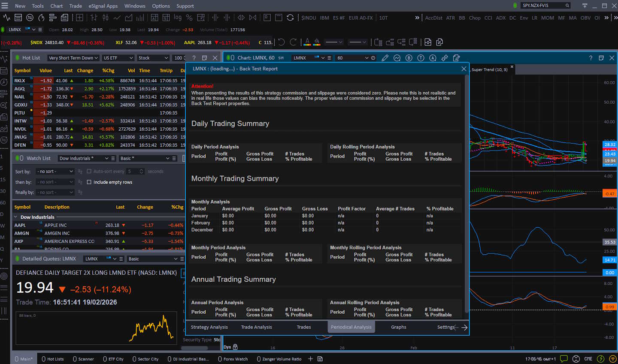Open the Stock dropdown in Hot List
The image size is (618, 364).
coord(153,58)
